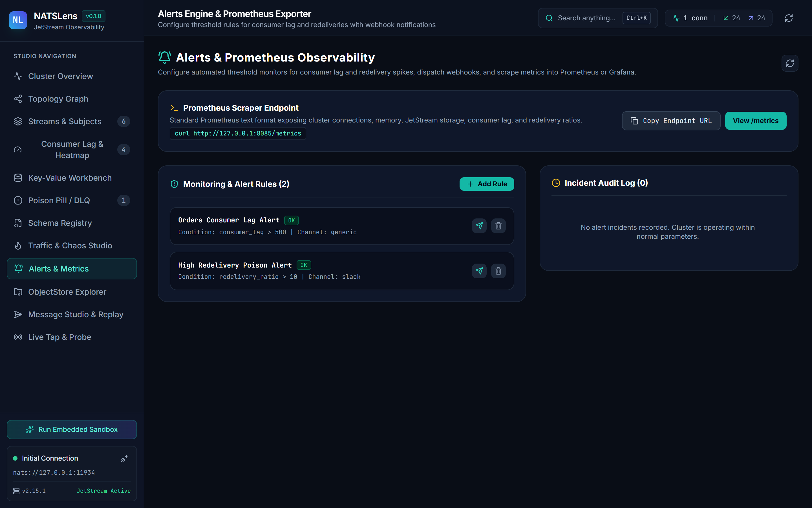Navigate to Key-Value Workbench
The image size is (812, 508).
pos(72,178)
